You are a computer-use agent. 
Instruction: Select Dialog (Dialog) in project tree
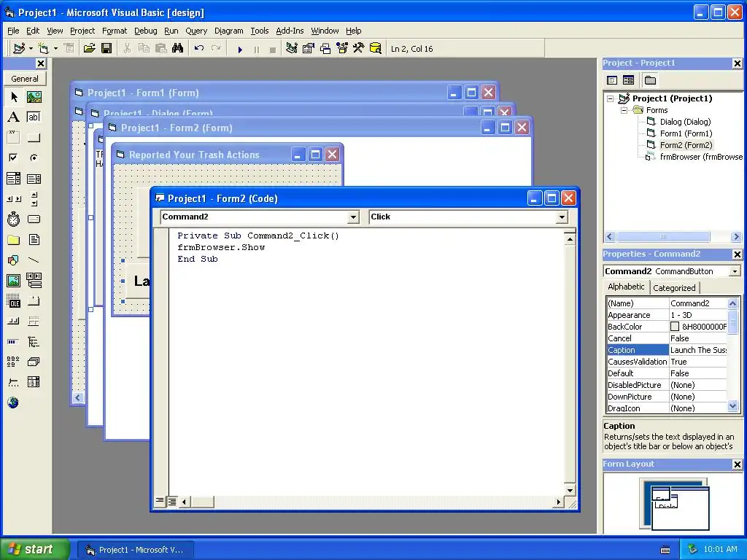click(685, 122)
